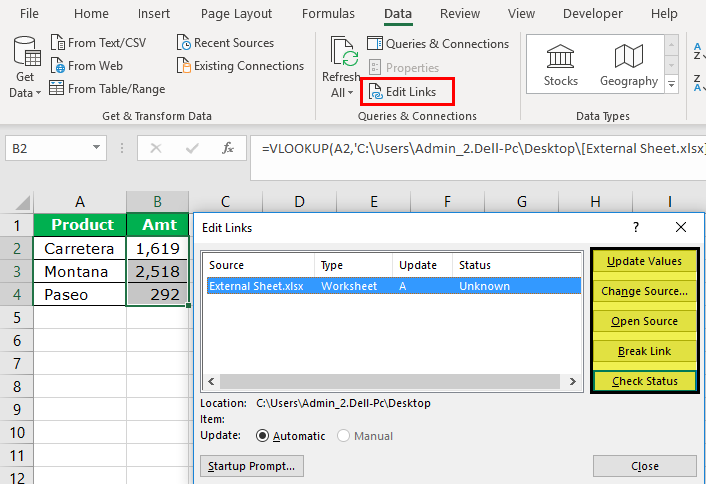
Task: Click the Break Link button
Action: (644, 351)
